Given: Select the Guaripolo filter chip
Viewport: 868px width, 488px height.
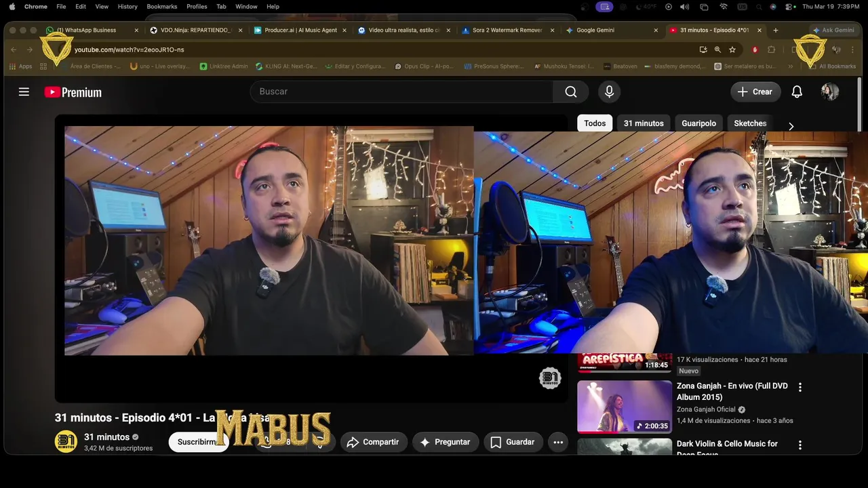Looking at the screenshot, I should [x=698, y=123].
